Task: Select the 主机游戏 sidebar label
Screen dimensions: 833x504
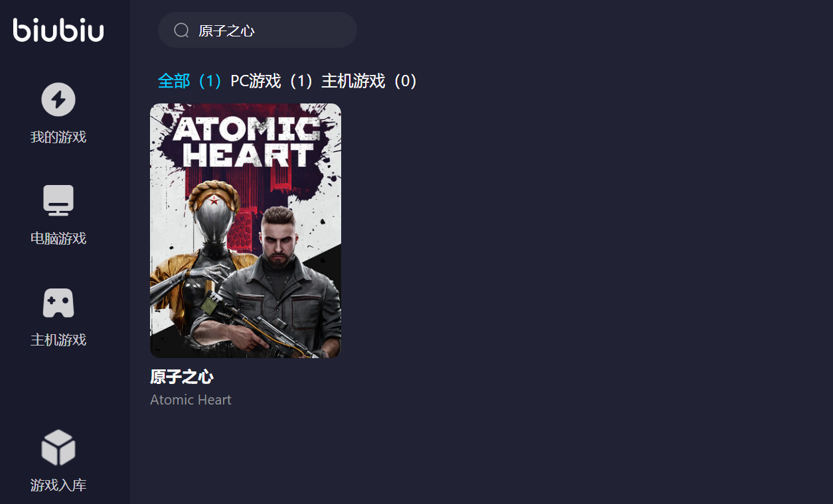Action: (58, 340)
